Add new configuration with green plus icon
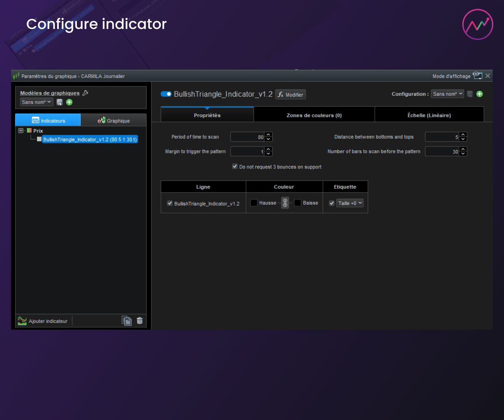This screenshot has height=420, width=504. [480, 94]
